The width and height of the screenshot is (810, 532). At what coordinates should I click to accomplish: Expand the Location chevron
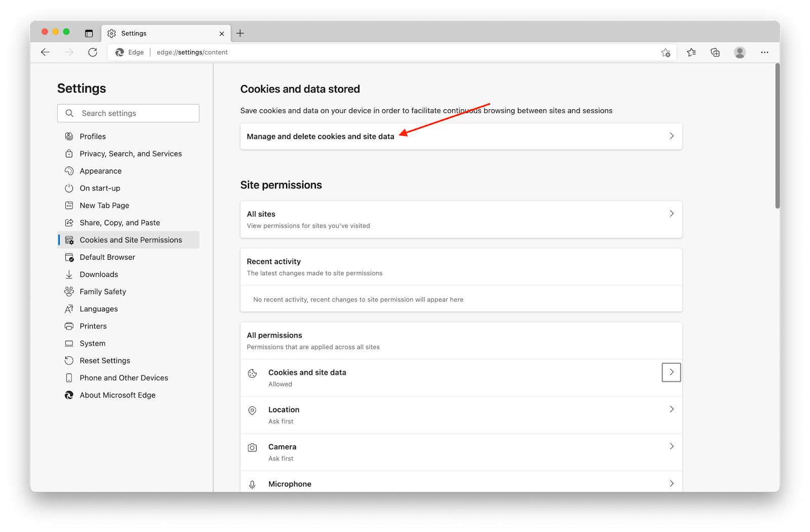pyautogui.click(x=671, y=409)
